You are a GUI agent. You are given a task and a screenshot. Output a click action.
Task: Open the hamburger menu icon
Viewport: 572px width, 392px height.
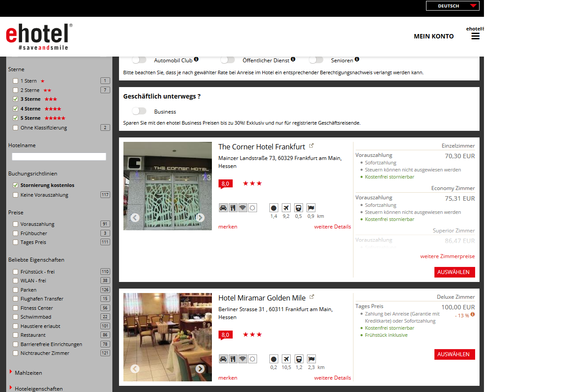(476, 36)
